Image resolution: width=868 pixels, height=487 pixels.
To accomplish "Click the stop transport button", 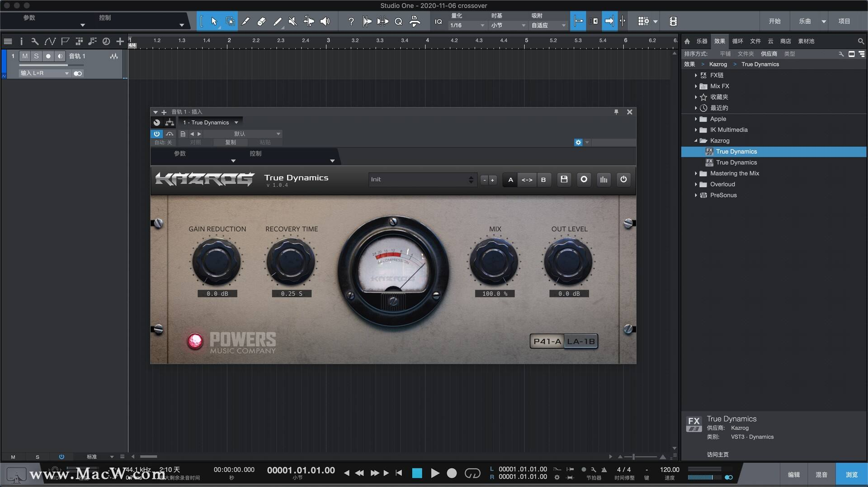I will point(417,473).
